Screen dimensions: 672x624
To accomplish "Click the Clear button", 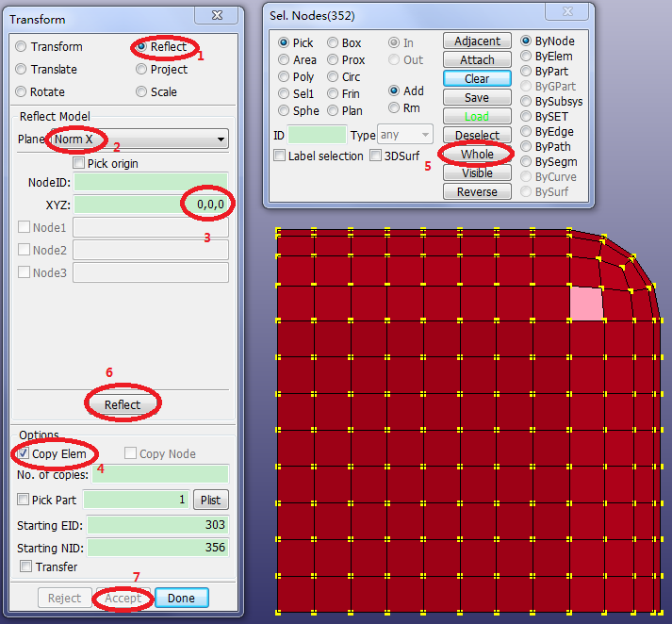I will tap(477, 79).
